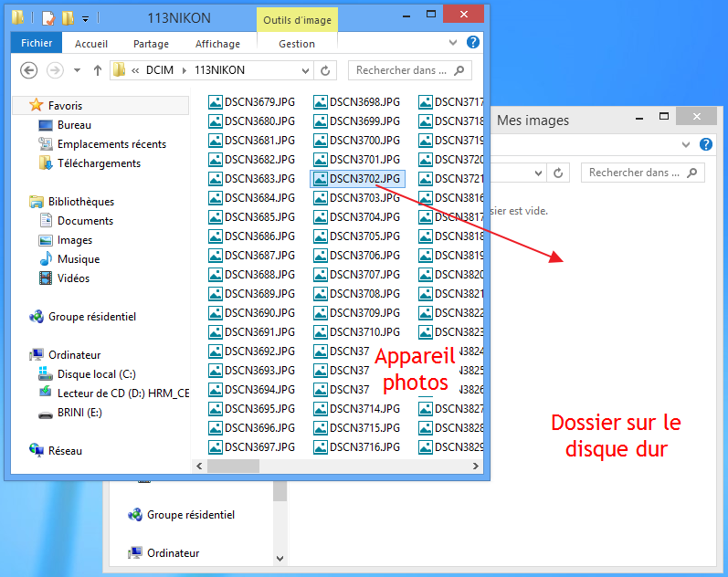This screenshot has width=728, height=577.
Task: Open address bar history dropdown in 113NIKON
Action: tap(305, 70)
